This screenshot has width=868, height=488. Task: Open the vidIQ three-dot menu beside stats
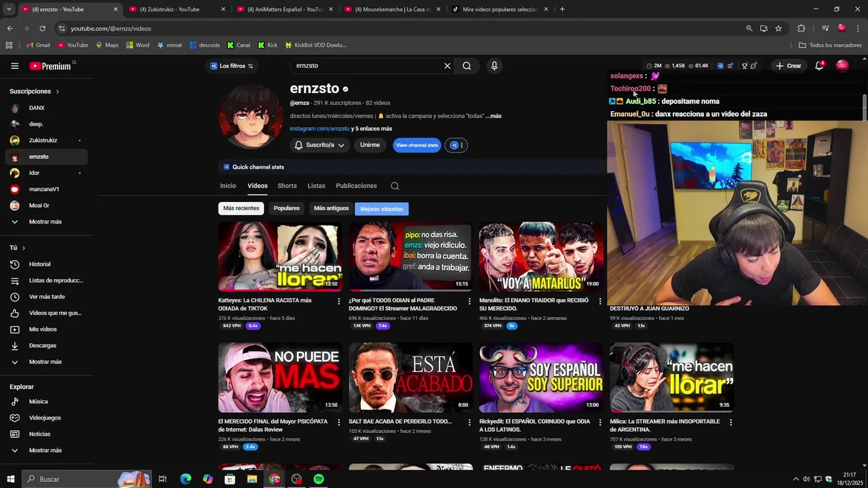[x=461, y=145]
